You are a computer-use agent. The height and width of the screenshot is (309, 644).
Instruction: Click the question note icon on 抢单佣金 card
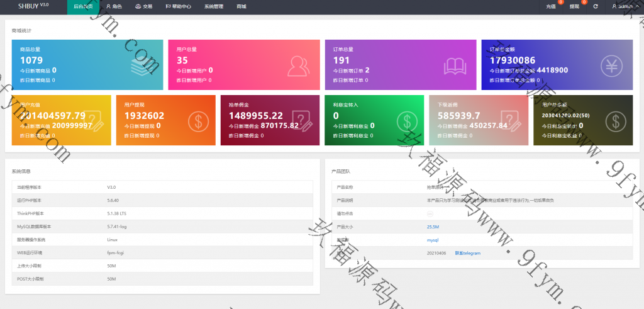click(301, 120)
